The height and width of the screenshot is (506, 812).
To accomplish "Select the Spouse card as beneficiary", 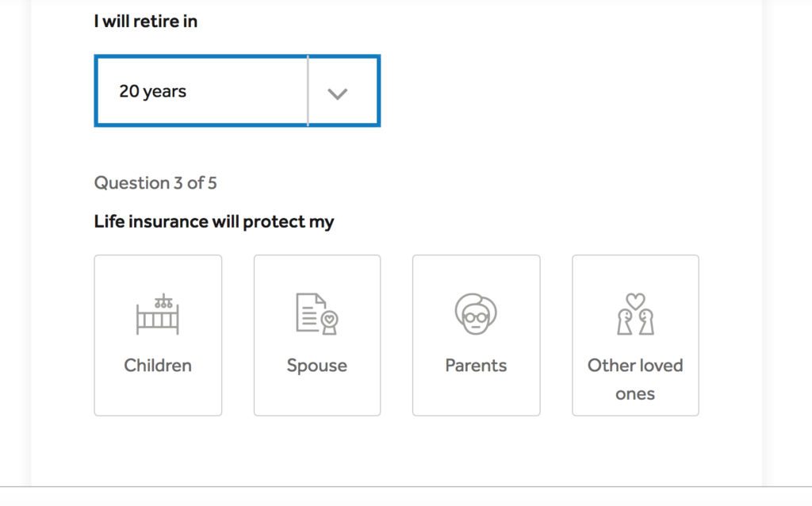I will (x=317, y=335).
